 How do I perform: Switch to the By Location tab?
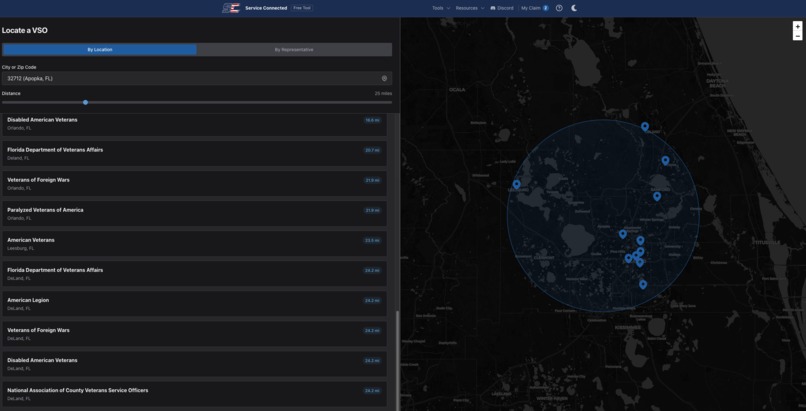pos(100,50)
